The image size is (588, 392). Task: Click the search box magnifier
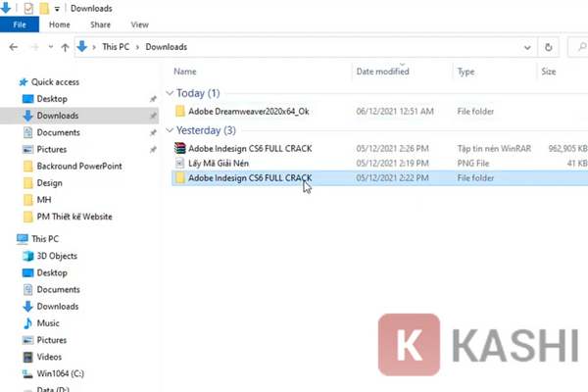(x=581, y=47)
